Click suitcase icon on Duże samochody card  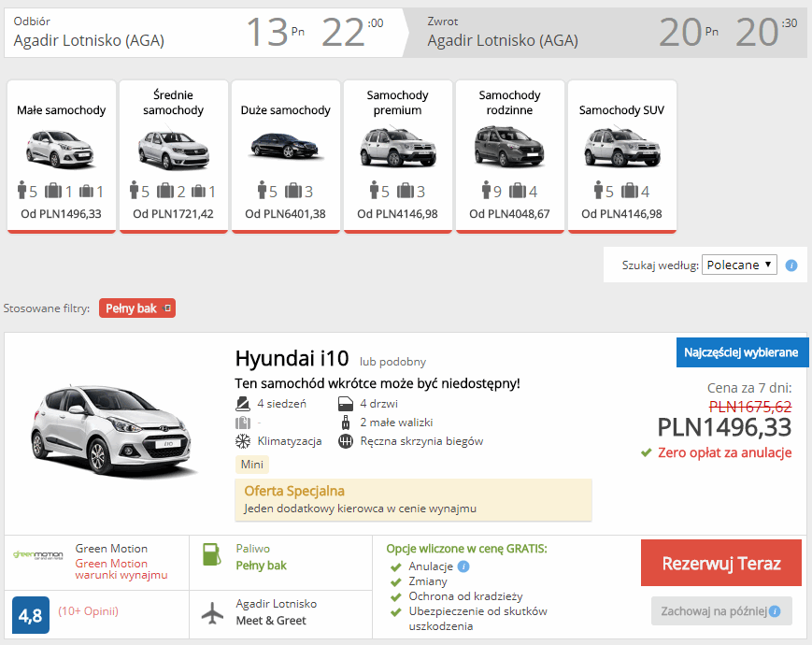pyautogui.click(x=292, y=191)
